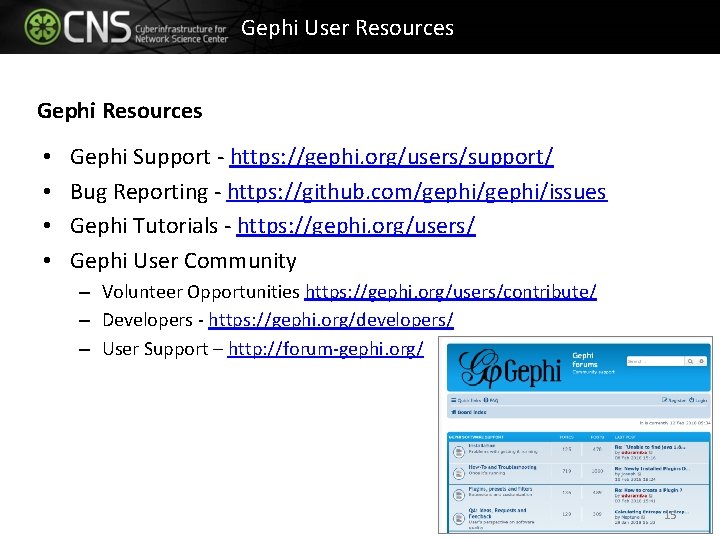720x540 pixels.
Task: Open the forum FAQ link
Action: pos(491,400)
